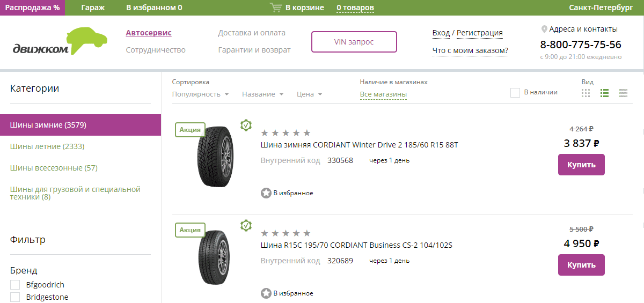Open Winter Drive 2 tire image
The width and height of the screenshot is (644, 303).
216,156
